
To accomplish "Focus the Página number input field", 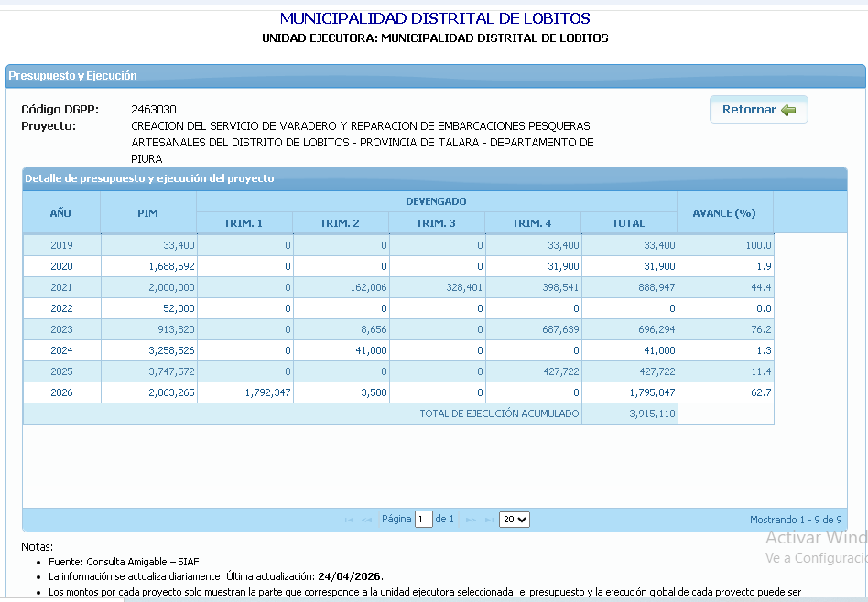I will pyautogui.click(x=423, y=520).
